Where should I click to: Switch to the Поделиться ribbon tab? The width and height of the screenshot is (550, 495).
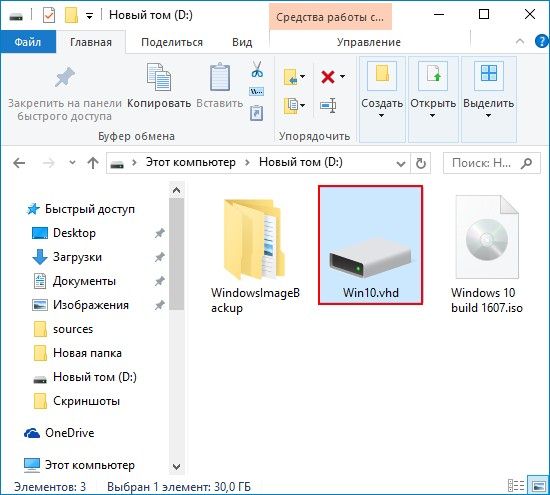point(172,42)
